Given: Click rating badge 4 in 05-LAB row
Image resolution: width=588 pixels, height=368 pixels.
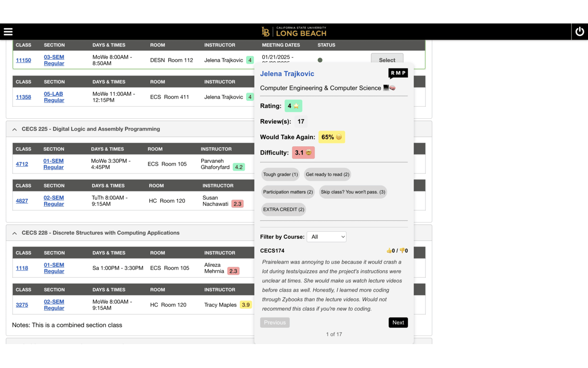Looking at the screenshot, I should point(250,97).
